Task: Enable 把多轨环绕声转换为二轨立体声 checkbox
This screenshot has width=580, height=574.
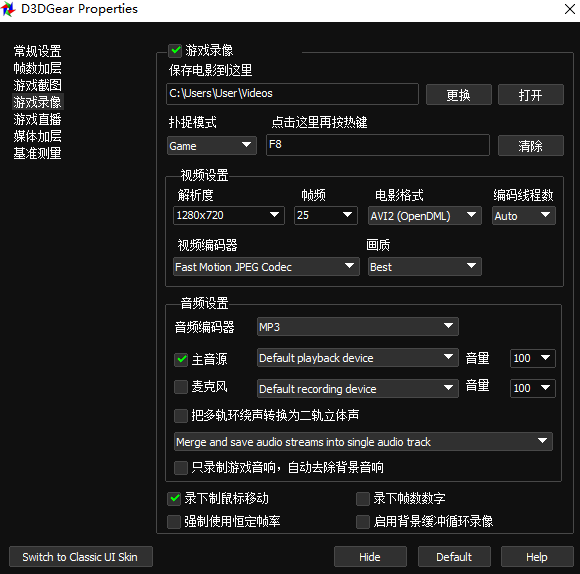Action: (181, 415)
